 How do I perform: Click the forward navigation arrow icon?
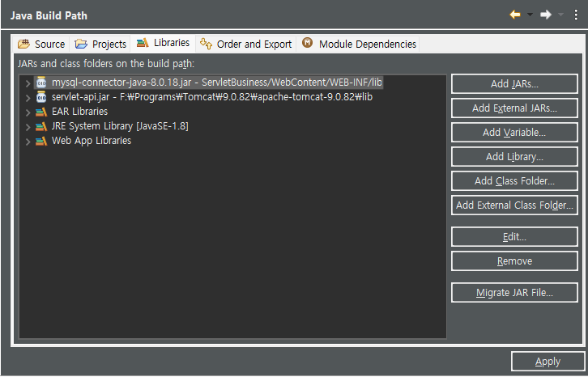click(x=546, y=15)
